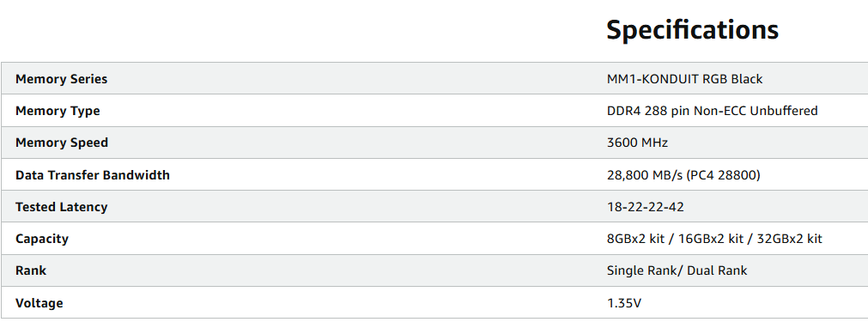
Task: Click MM1-KONDUIT RGB Black value
Action: click(685, 79)
